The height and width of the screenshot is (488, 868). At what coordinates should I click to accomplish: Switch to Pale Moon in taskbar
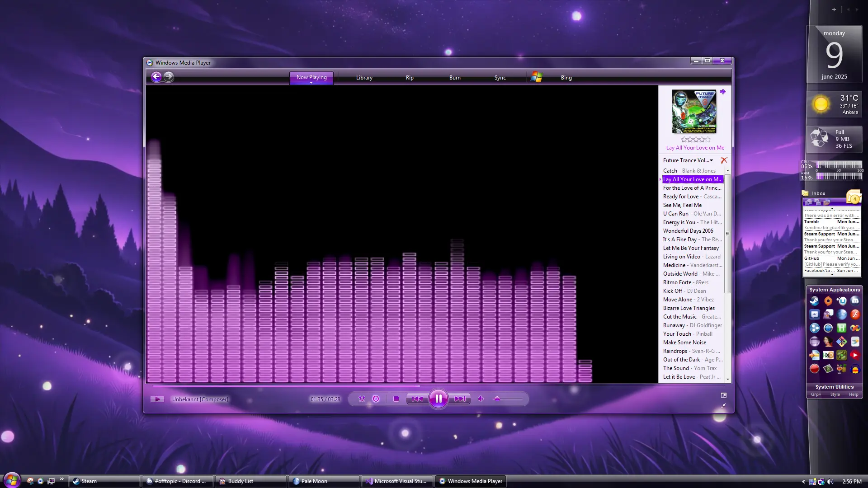[x=324, y=481]
